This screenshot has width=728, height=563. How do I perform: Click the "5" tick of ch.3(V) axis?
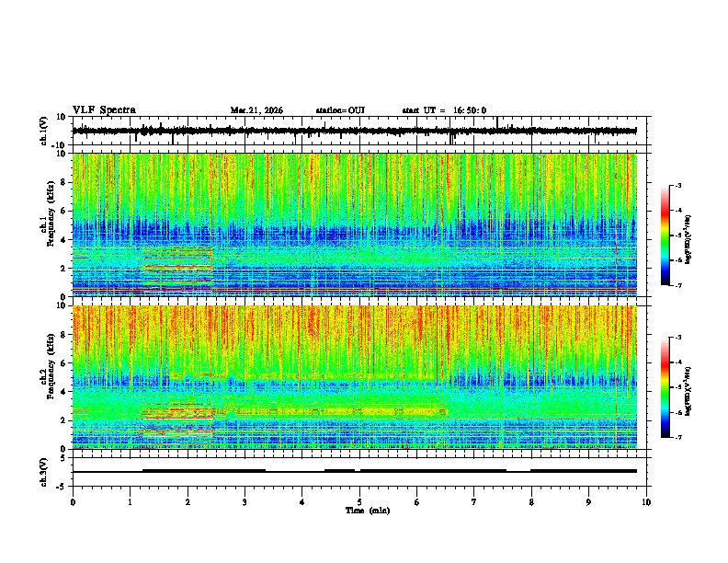tap(63, 458)
